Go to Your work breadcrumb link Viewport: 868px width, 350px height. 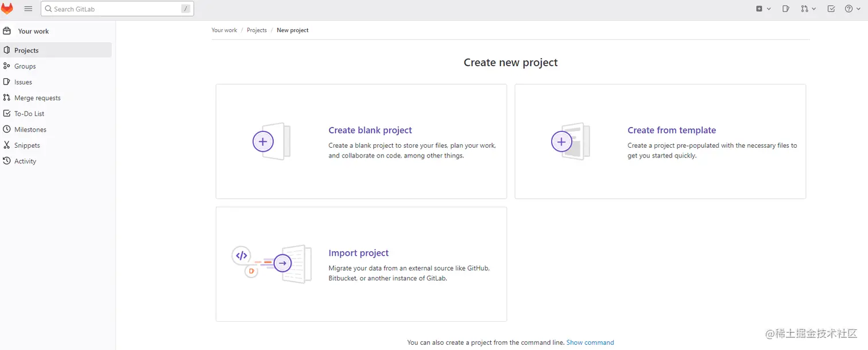click(x=224, y=30)
